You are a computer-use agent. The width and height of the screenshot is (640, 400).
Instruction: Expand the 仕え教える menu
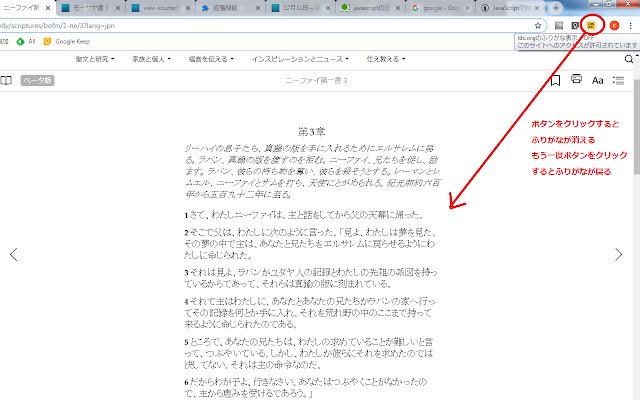click(x=386, y=59)
